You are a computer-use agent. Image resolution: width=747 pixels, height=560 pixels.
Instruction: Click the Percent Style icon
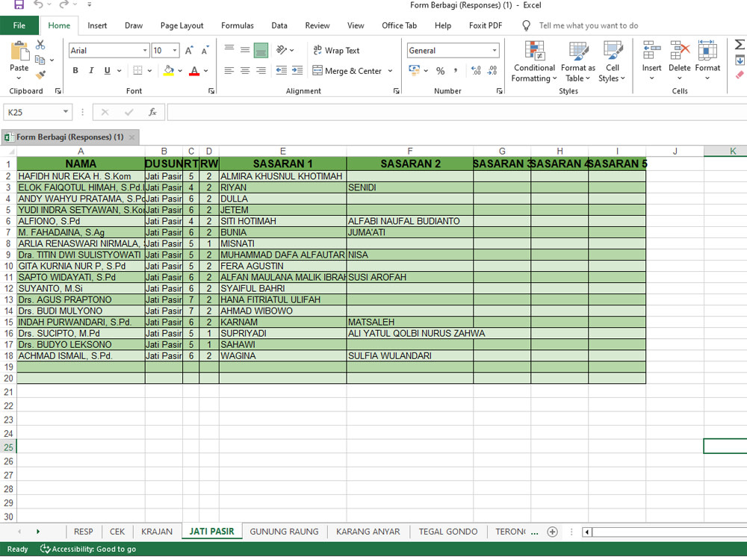click(x=440, y=70)
